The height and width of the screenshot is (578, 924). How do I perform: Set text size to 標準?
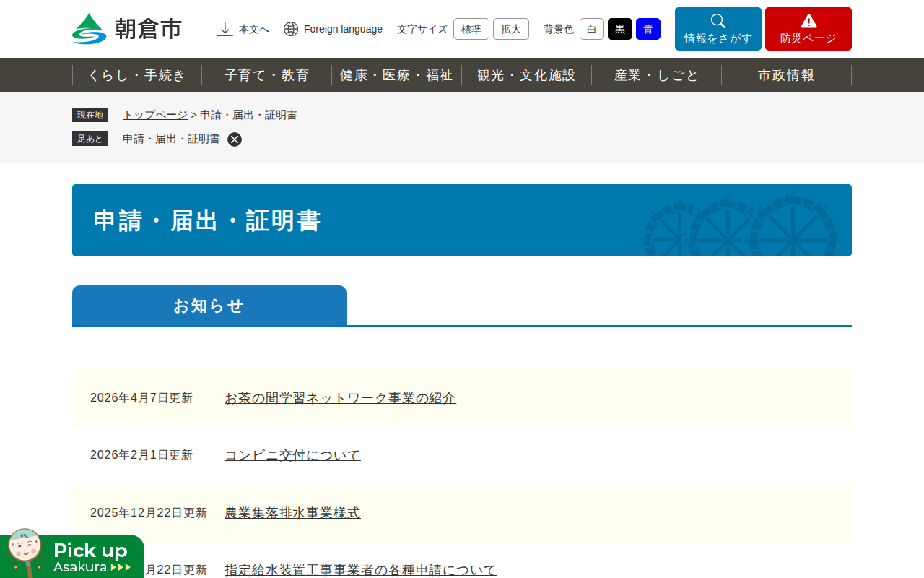tap(471, 29)
